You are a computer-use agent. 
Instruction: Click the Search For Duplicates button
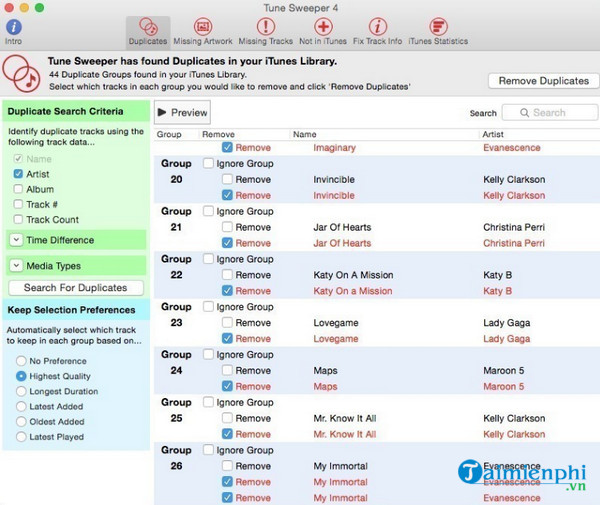[76, 288]
